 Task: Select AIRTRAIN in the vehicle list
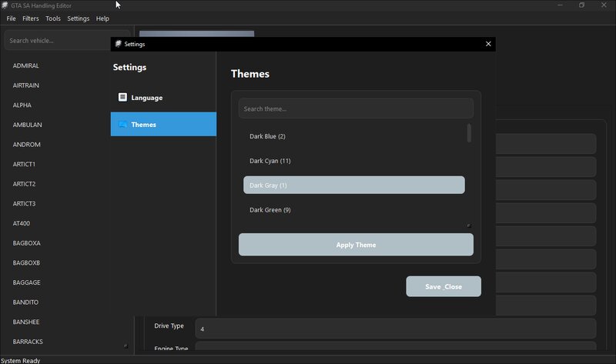pyautogui.click(x=26, y=85)
